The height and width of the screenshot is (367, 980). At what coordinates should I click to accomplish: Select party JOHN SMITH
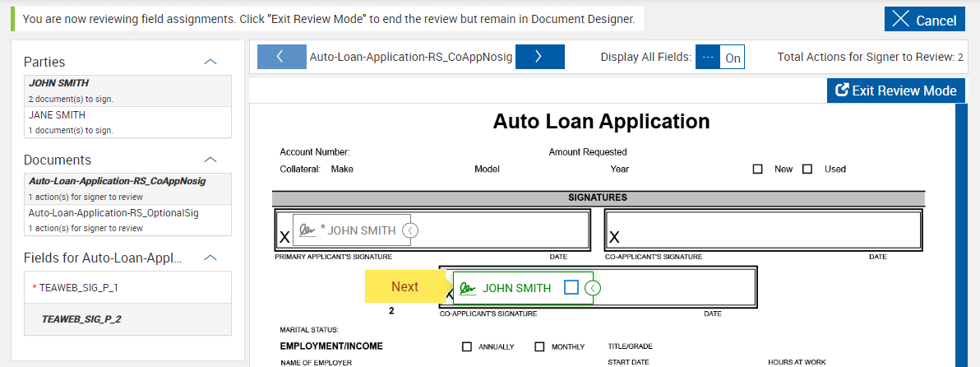(x=128, y=91)
